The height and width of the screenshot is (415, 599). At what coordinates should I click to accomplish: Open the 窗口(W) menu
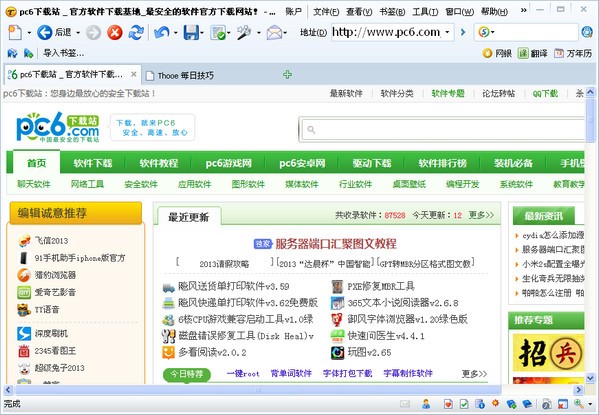460,12
